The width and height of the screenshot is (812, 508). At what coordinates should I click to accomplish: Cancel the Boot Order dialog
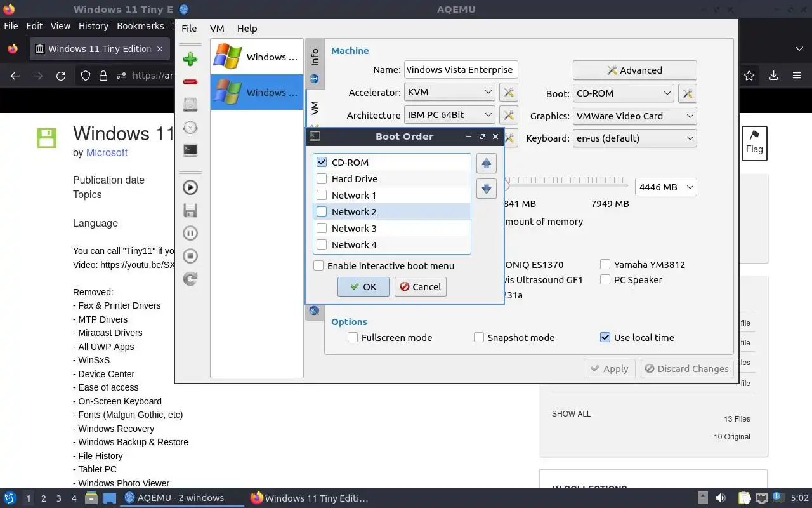pyautogui.click(x=420, y=286)
